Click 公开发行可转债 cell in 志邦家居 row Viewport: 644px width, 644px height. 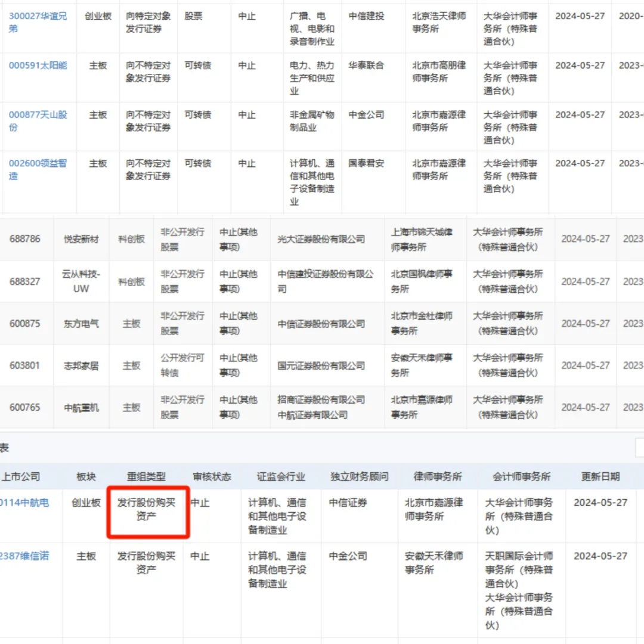pyautogui.click(x=183, y=365)
